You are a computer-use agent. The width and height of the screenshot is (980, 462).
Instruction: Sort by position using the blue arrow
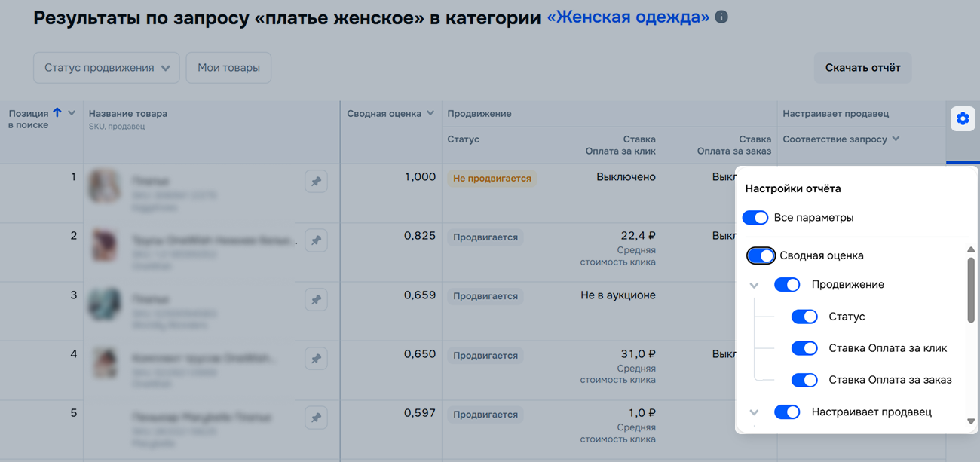pos(57,113)
